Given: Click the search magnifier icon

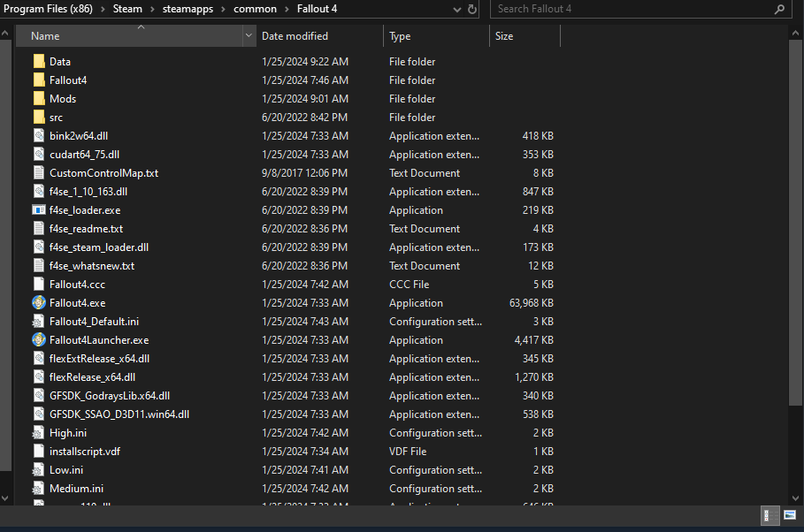Looking at the screenshot, I should click(779, 9).
